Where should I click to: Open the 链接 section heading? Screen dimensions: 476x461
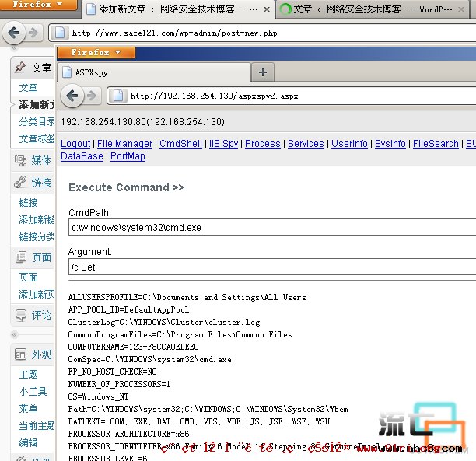click(x=41, y=183)
